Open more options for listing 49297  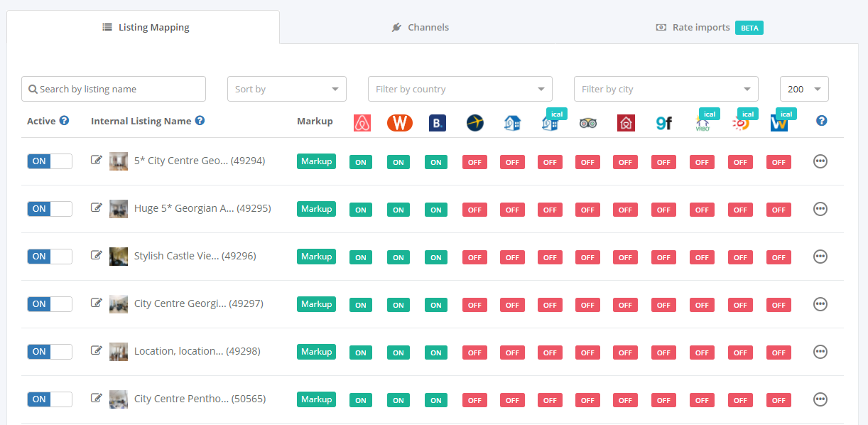[820, 304]
